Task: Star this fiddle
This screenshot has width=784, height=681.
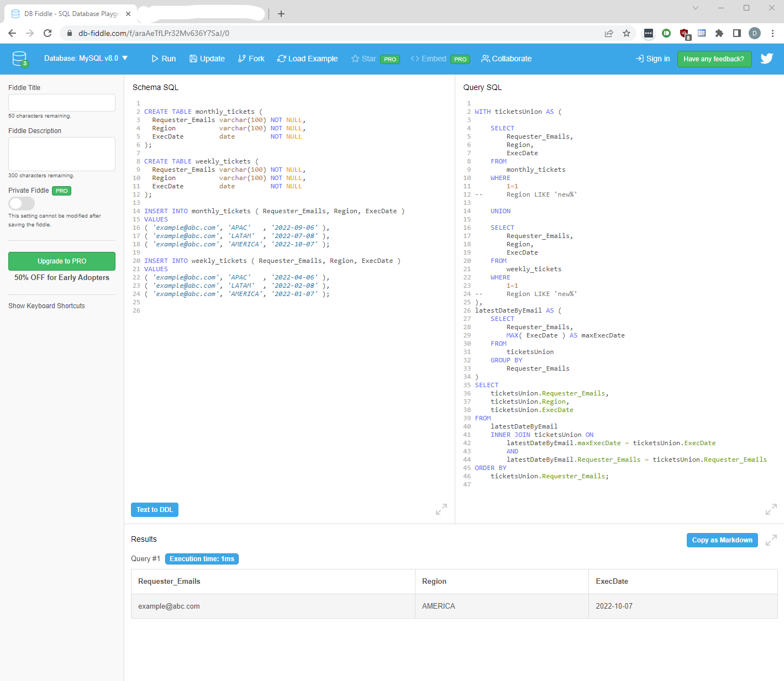Action: [x=364, y=59]
